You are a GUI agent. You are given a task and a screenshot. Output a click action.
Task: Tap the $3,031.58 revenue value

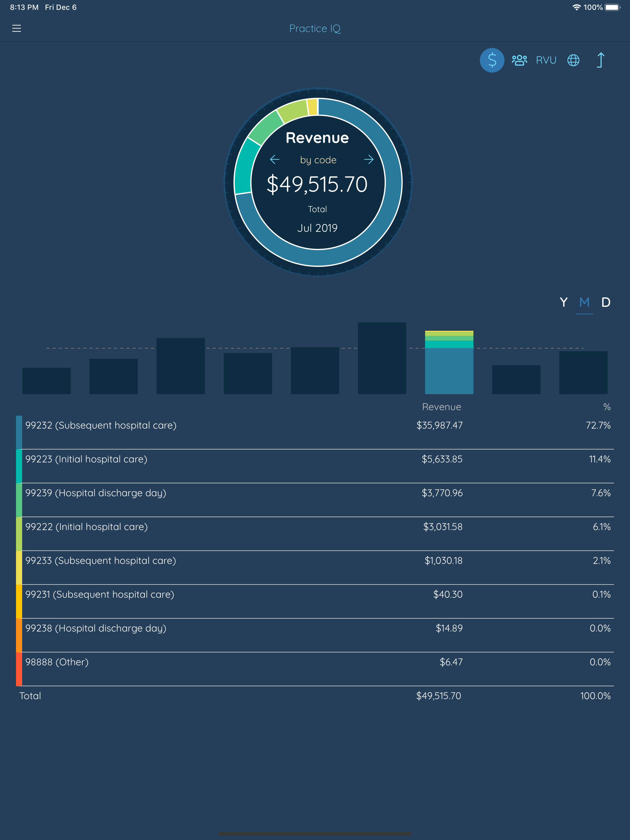point(443,527)
